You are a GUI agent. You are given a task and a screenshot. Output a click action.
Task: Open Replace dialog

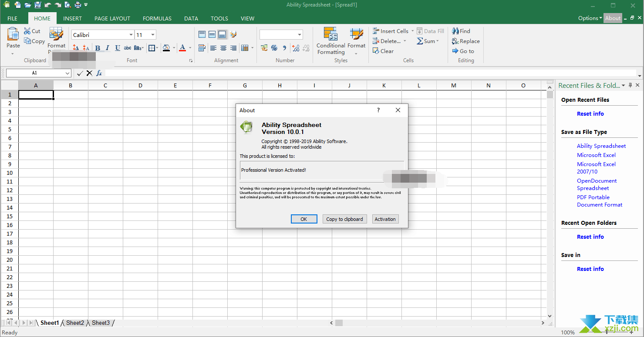(x=466, y=41)
